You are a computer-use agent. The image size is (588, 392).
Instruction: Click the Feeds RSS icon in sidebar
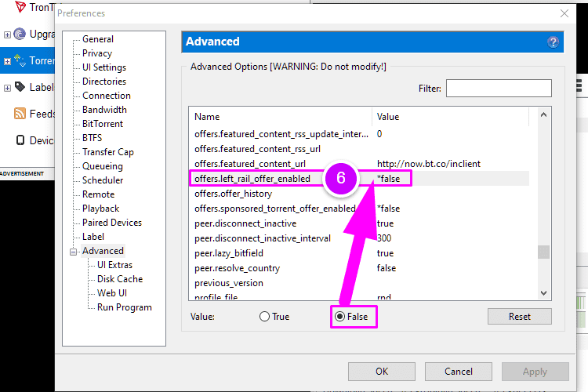point(20,113)
